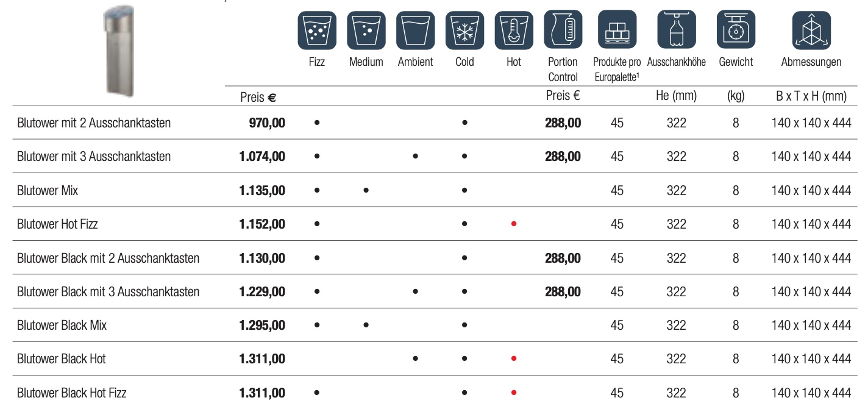The height and width of the screenshot is (406, 868).
Task: Click the Blutower product image
Action: tap(119, 50)
